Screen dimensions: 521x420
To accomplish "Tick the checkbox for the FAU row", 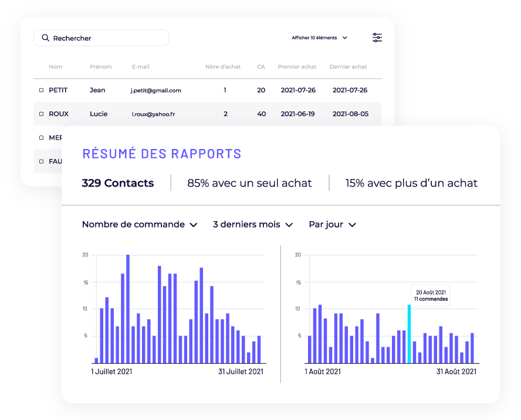I will [x=41, y=161].
